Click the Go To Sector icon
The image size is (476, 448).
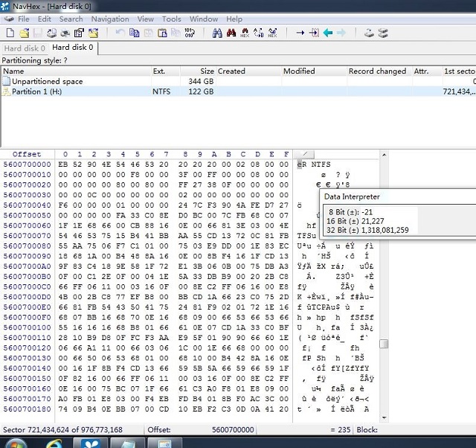tap(314, 33)
